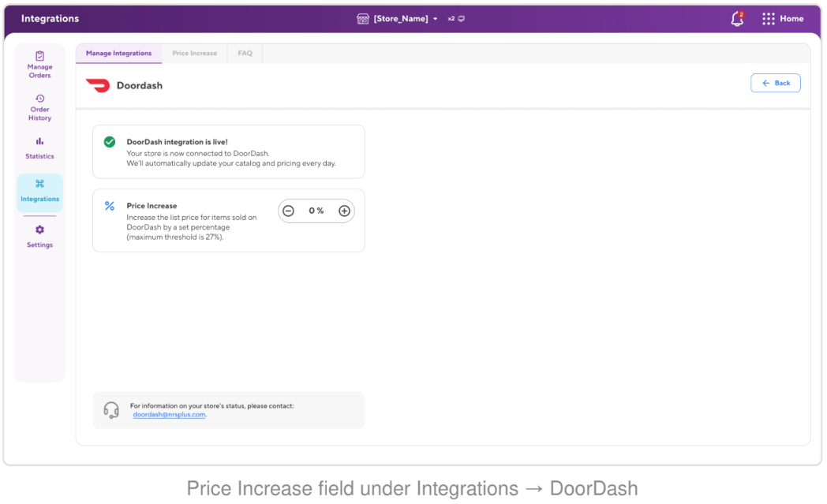The height and width of the screenshot is (504, 827).
Task: Open the FAQ tab
Action: click(245, 54)
